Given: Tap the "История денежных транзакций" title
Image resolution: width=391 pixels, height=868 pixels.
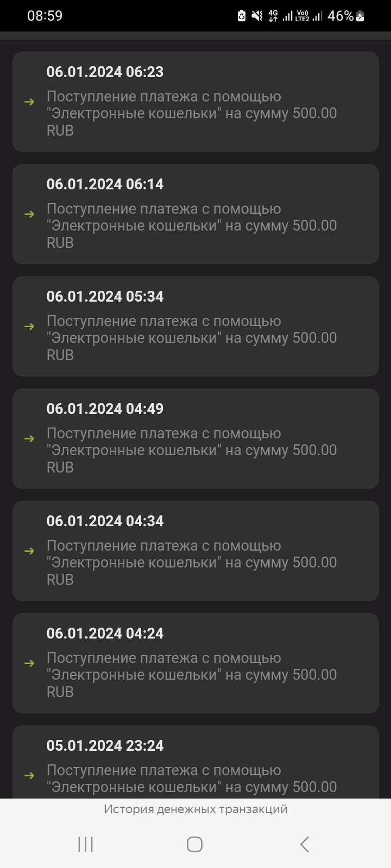Looking at the screenshot, I should [x=195, y=809].
